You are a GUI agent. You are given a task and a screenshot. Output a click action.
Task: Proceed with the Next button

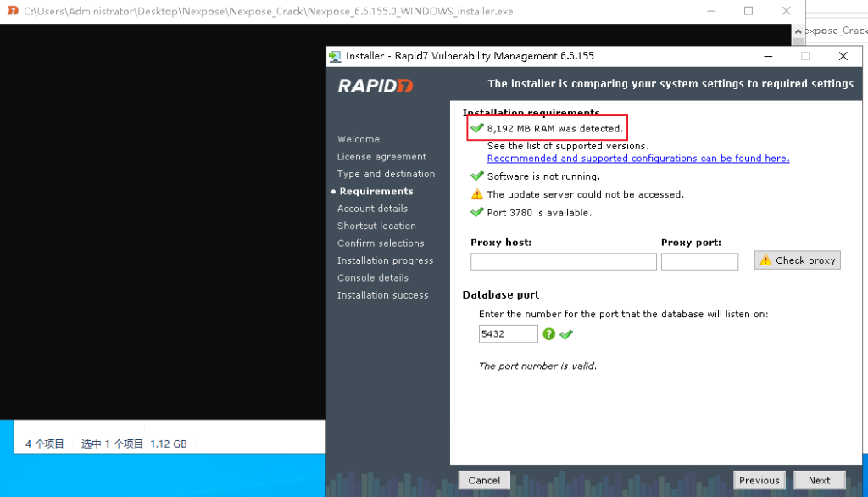coord(820,480)
